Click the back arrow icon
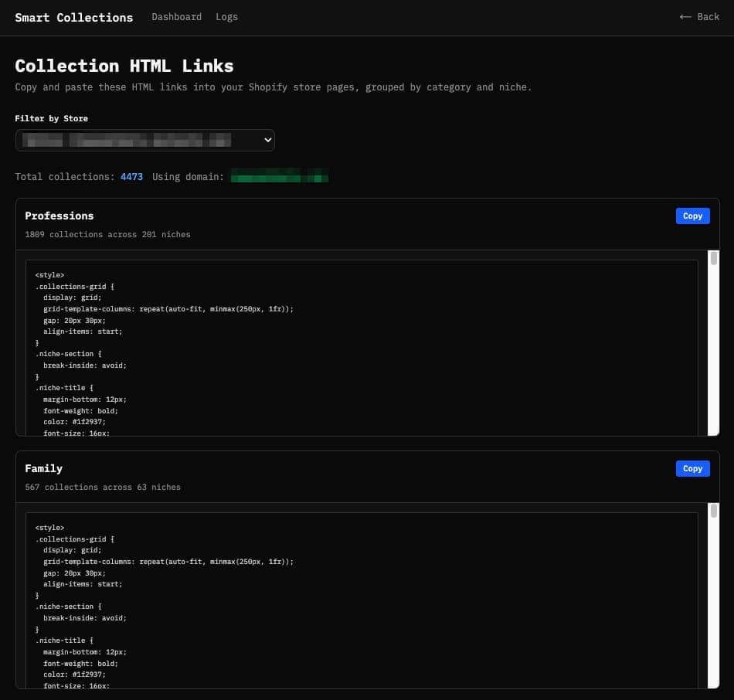The image size is (734, 700). [685, 16]
